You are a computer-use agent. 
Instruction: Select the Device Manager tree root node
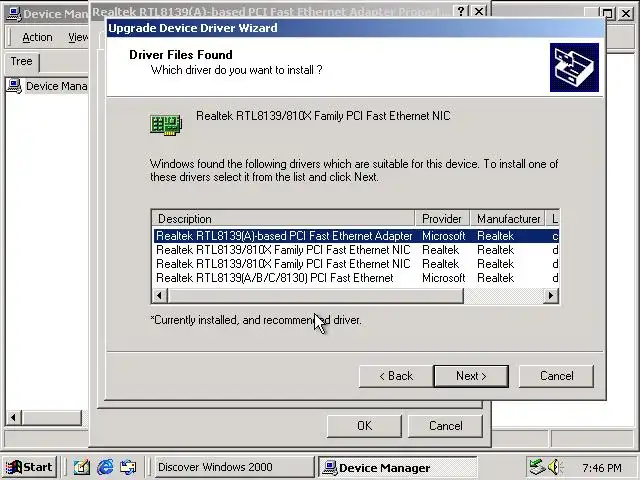(x=56, y=86)
